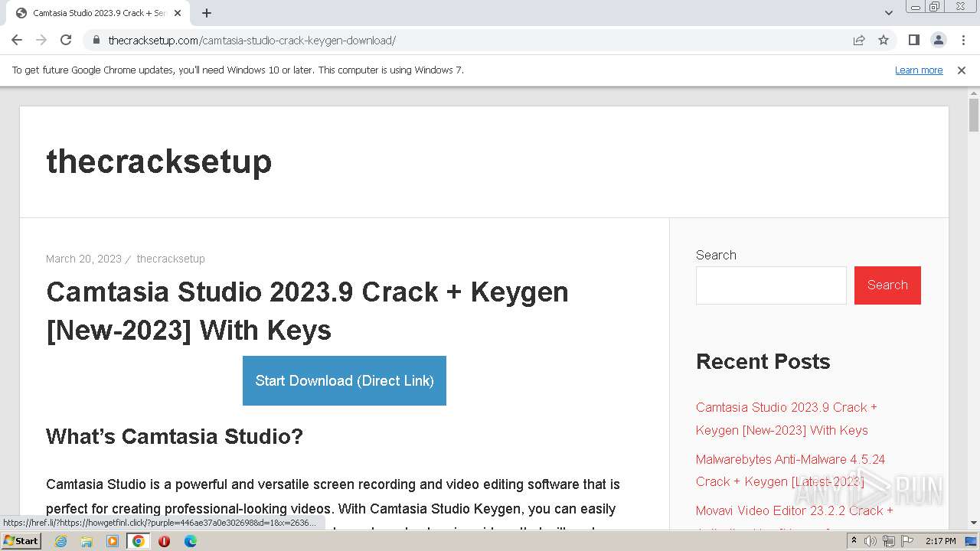
Task: Bookmark this page with the star icon
Action: [x=884, y=40]
